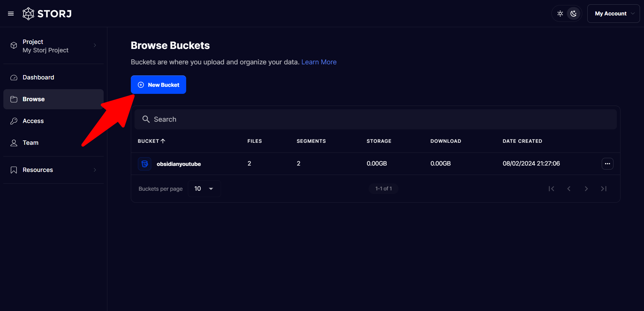644x311 pixels.
Task: Switch to light theme with sun icon
Action: tap(560, 14)
